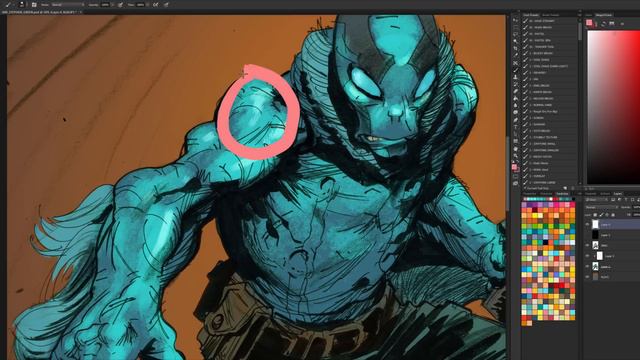Select the selected top layer's white thumbnail
Screen dimensions: 640x360
tap(595, 224)
